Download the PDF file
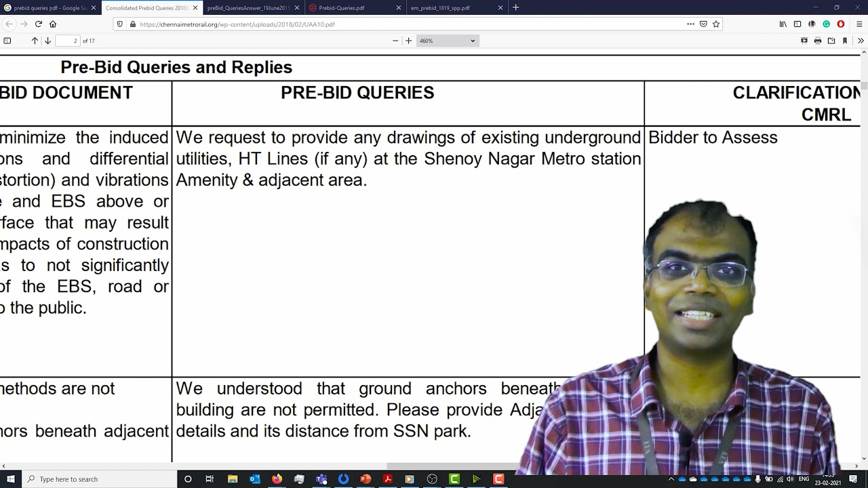Image resolution: width=868 pixels, height=488 pixels. click(831, 41)
